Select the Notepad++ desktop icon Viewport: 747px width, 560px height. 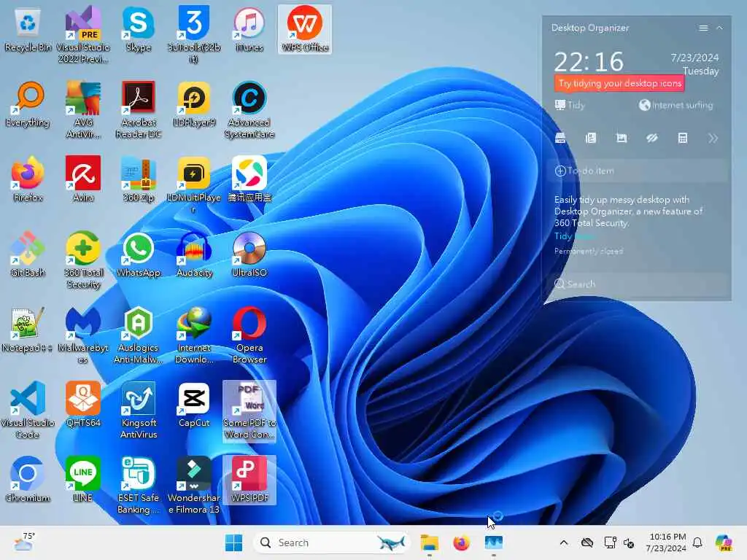[28, 330]
